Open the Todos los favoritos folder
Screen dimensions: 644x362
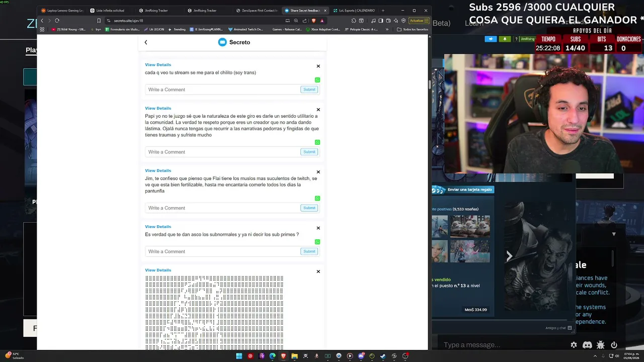413,29
